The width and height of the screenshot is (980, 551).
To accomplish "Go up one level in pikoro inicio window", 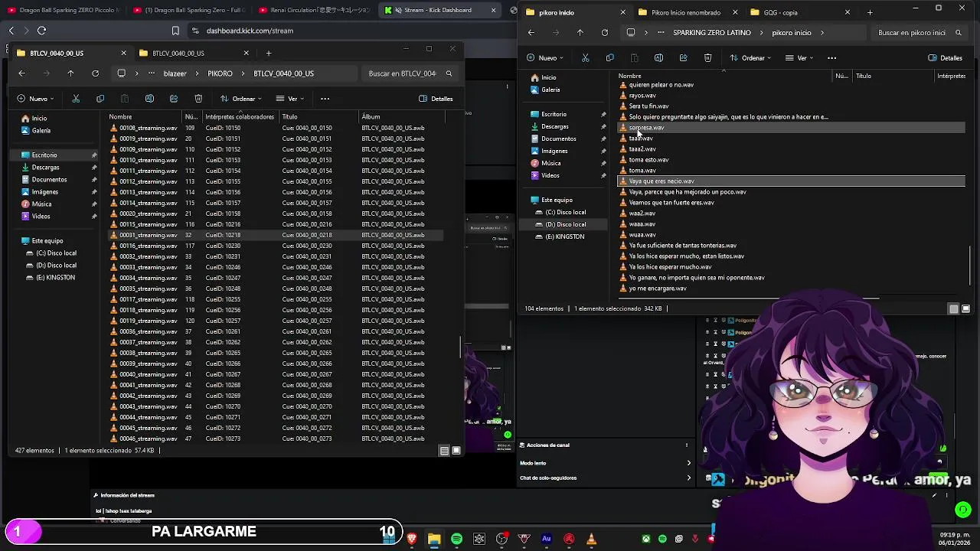I will [x=580, y=33].
